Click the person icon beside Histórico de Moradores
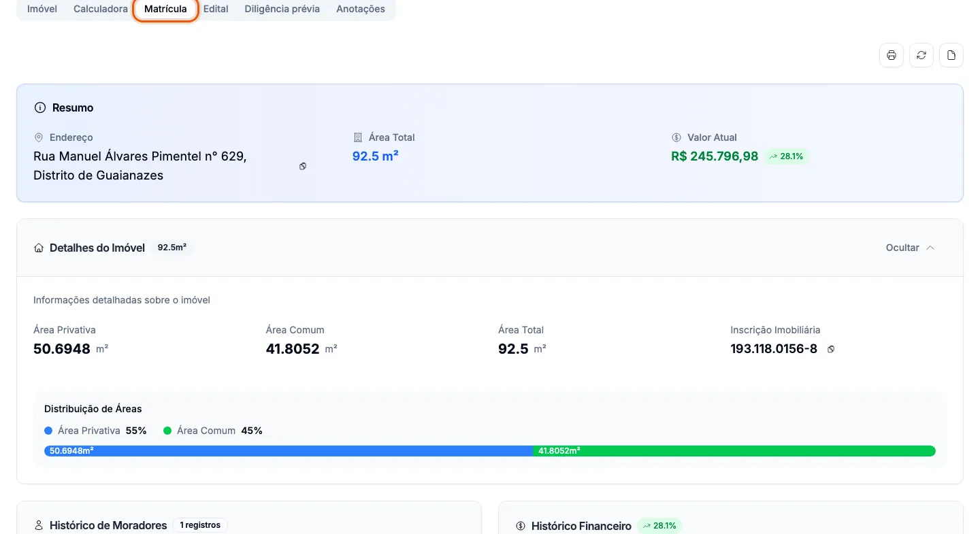 [x=39, y=526]
